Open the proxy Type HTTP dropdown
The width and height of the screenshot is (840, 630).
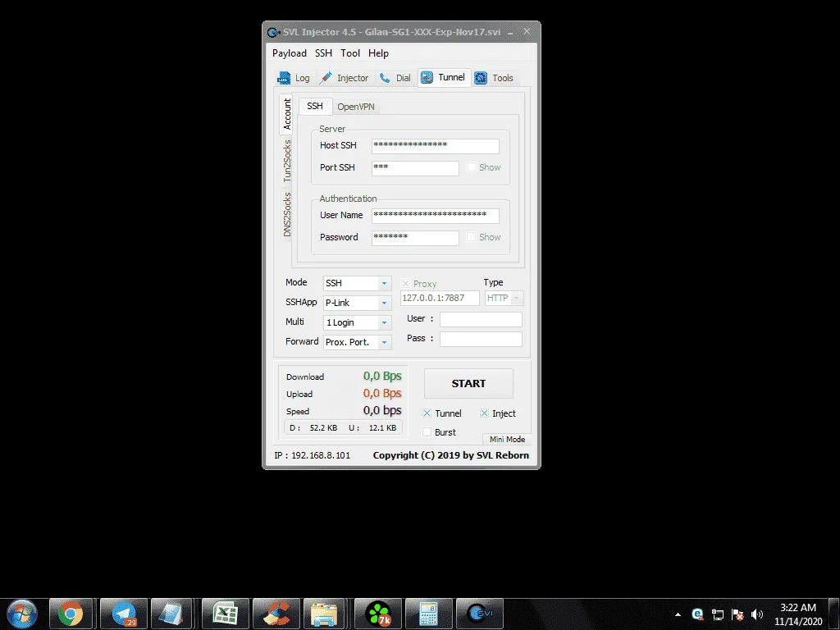click(x=504, y=299)
